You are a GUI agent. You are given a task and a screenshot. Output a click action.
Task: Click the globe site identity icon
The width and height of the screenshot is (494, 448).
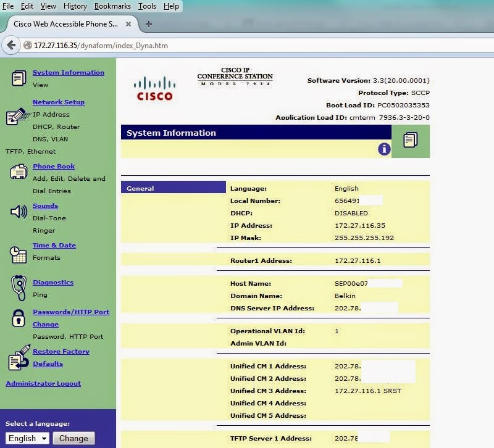28,45
